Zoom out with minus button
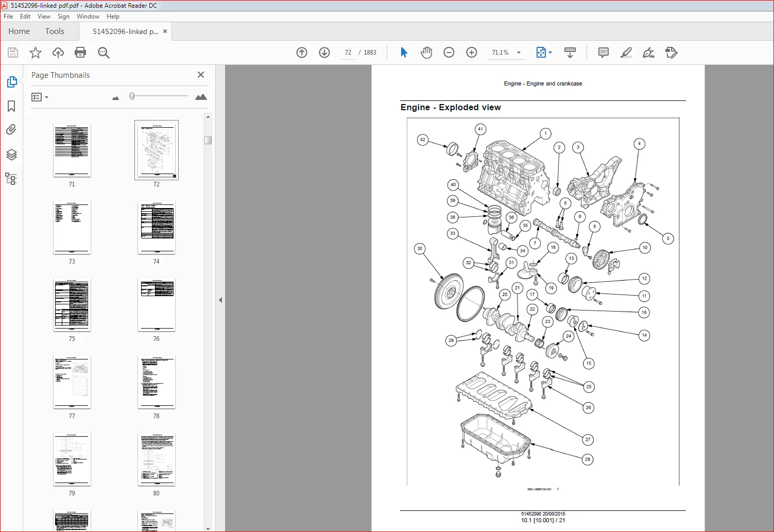Viewport: 774px width, 532px height. click(x=449, y=53)
